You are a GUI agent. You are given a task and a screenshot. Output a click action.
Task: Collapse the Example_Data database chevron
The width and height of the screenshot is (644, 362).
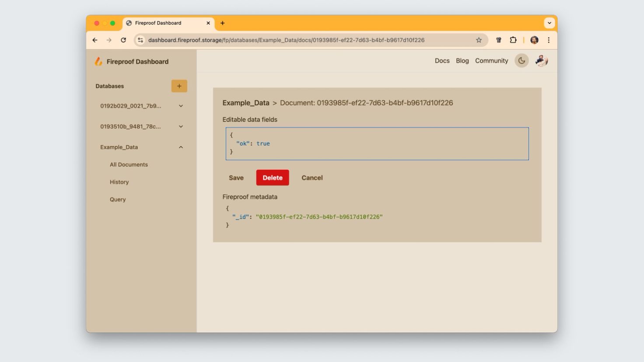click(181, 147)
